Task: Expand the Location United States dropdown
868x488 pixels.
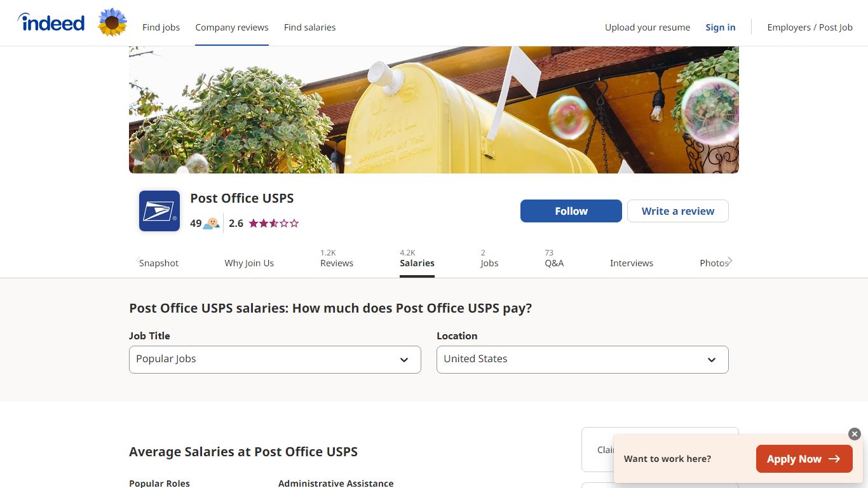Action: point(583,360)
